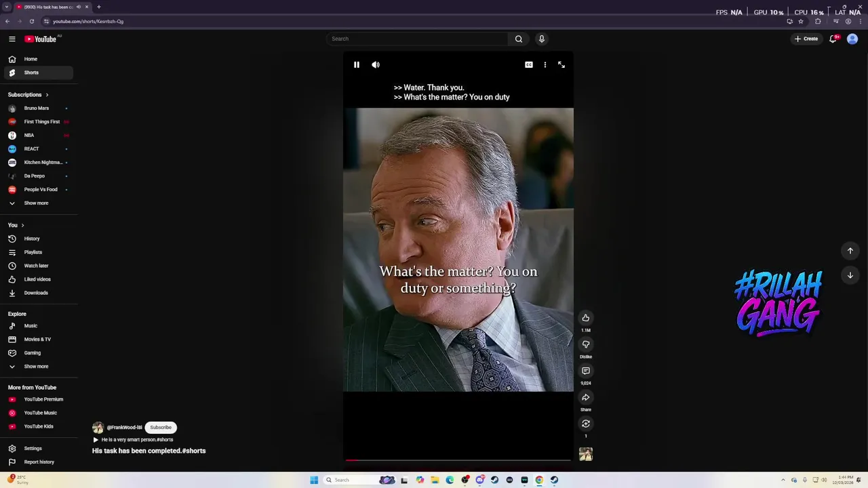Image resolution: width=868 pixels, height=488 pixels.
Task: Expand the Subscriptions section
Action: coord(28,95)
